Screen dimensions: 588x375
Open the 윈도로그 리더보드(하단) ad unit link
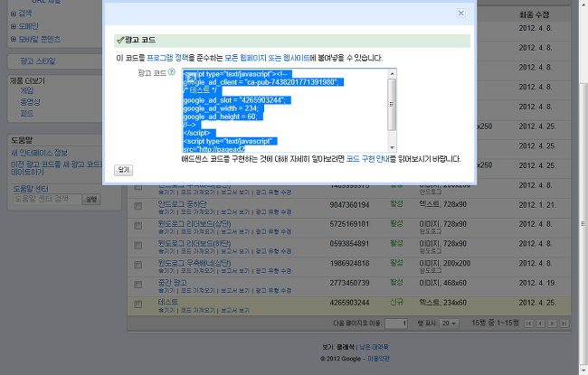(x=194, y=243)
